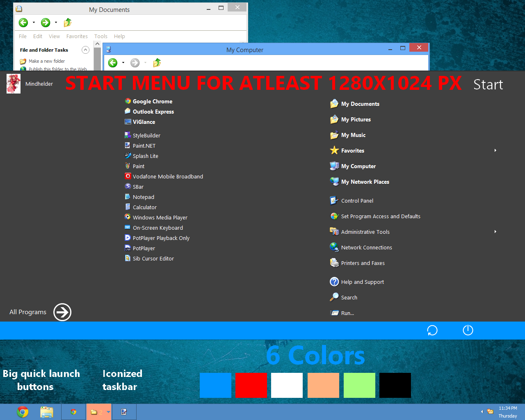
Task: Open On-Screen Keyboard
Action: (x=154, y=228)
